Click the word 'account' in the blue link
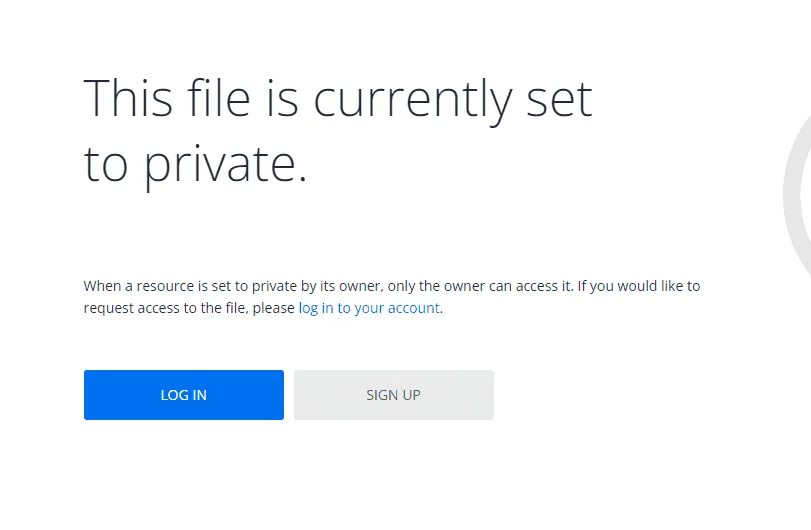The width and height of the screenshot is (811, 530). pyautogui.click(x=414, y=308)
